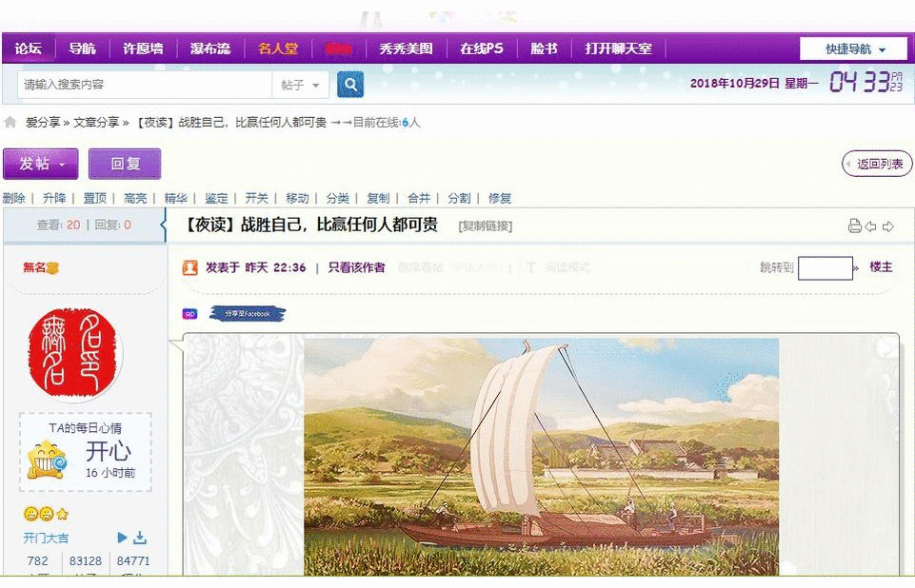Click the print icon beside post title

(x=854, y=226)
